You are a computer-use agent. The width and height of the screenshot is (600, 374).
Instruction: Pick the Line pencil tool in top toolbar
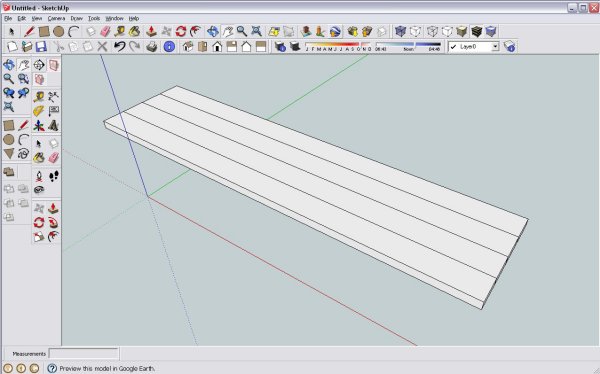tap(29, 31)
